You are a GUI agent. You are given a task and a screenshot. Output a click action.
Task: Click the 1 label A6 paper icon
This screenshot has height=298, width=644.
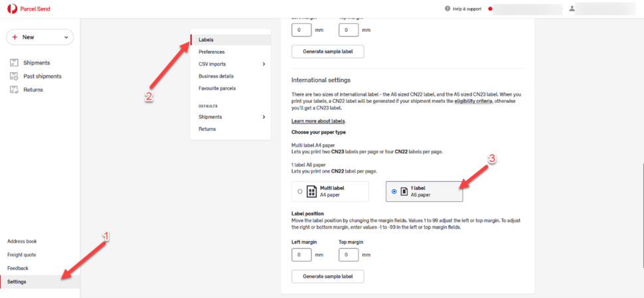(x=404, y=191)
